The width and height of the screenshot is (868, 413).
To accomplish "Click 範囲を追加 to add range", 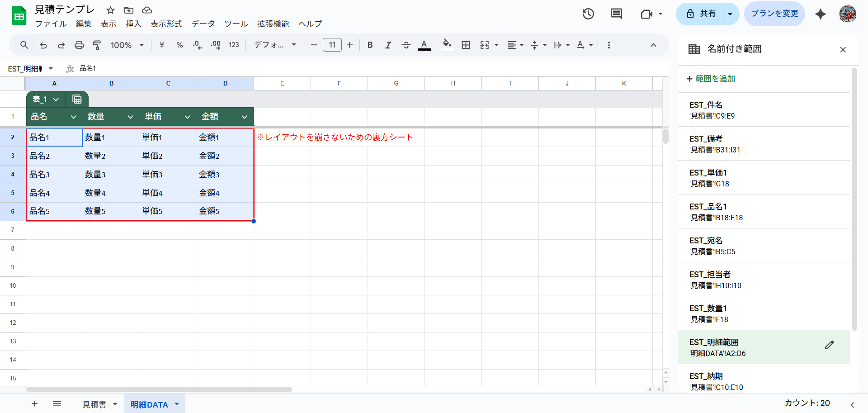I will [711, 79].
